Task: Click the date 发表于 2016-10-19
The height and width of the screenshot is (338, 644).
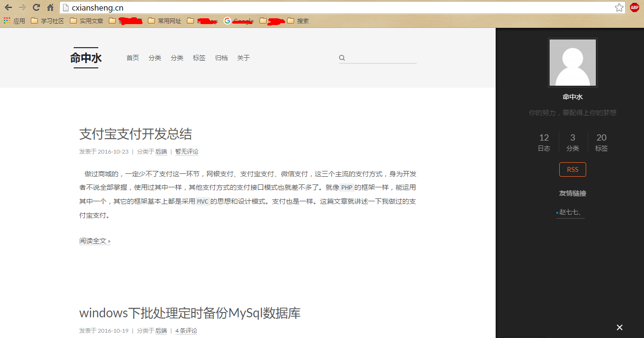Action: click(x=104, y=331)
